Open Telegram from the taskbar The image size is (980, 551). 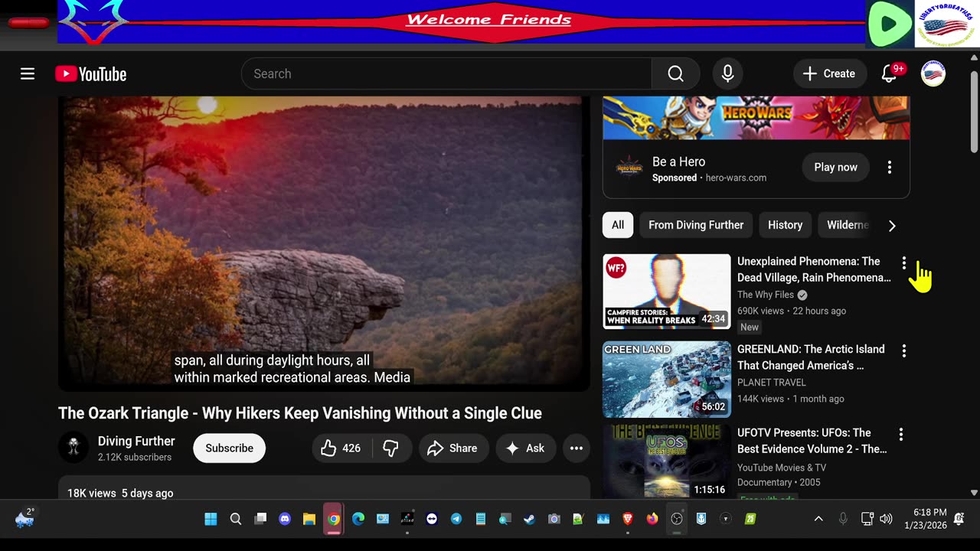tap(456, 519)
